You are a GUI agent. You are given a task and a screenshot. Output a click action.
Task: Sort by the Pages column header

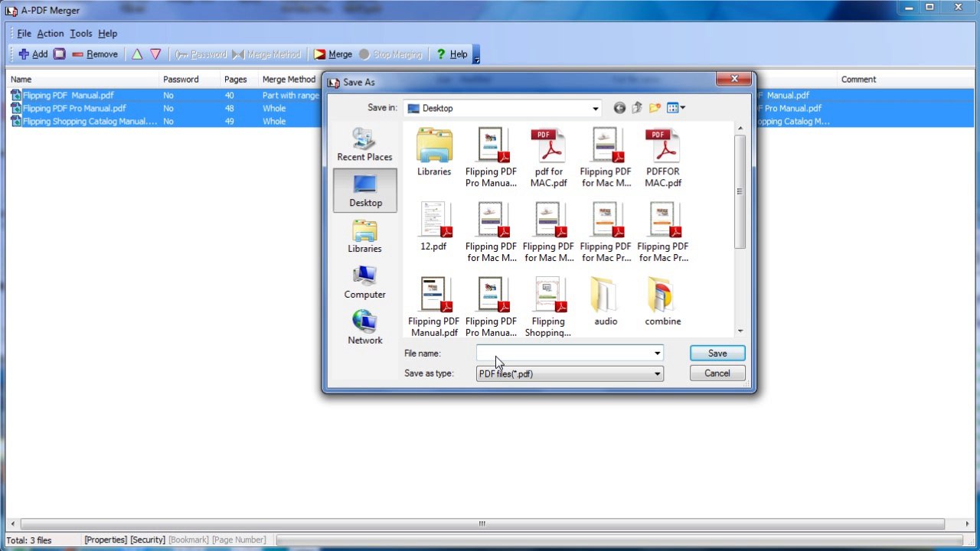pos(239,80)
